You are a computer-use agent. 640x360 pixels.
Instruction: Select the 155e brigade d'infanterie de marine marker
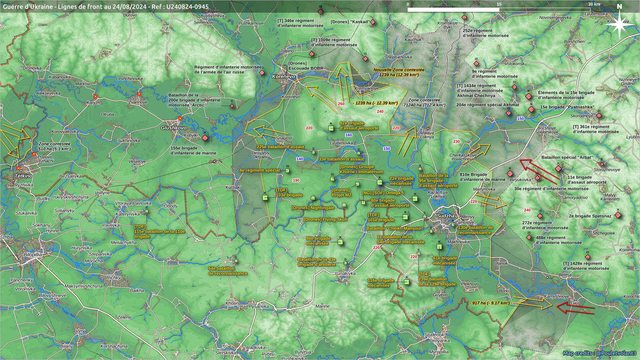point(205,138)
